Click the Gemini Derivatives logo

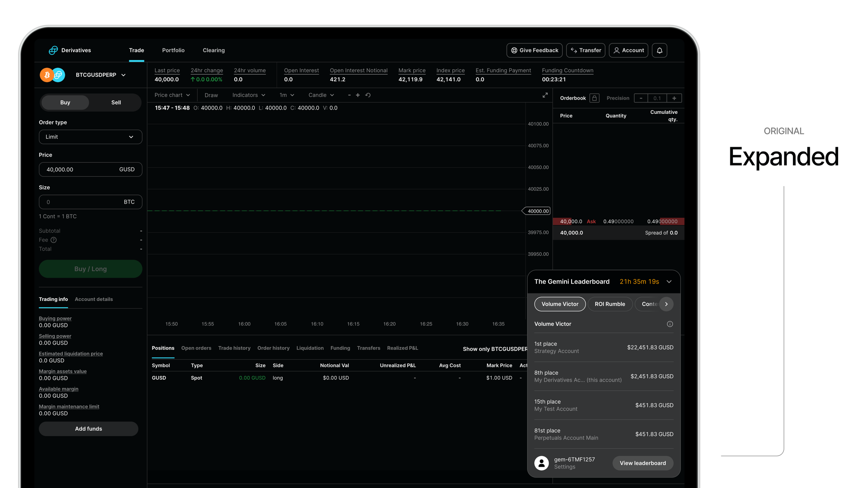pos(53,50)
